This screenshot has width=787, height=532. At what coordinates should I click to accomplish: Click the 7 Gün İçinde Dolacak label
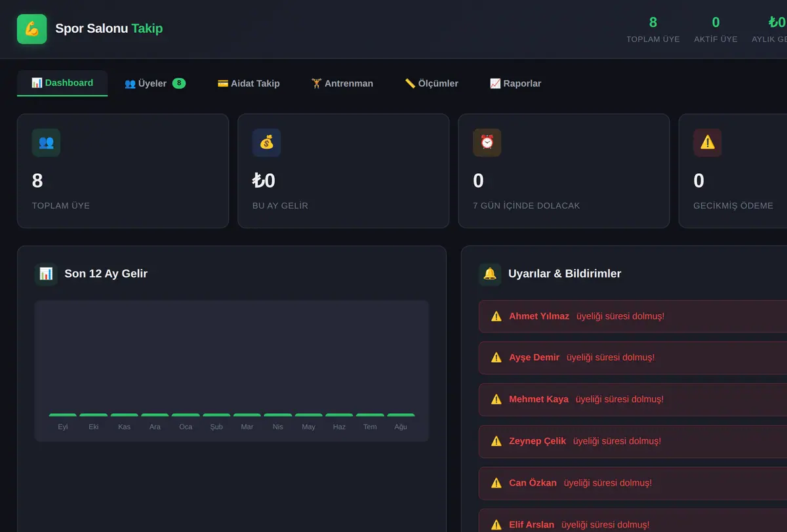527,206
